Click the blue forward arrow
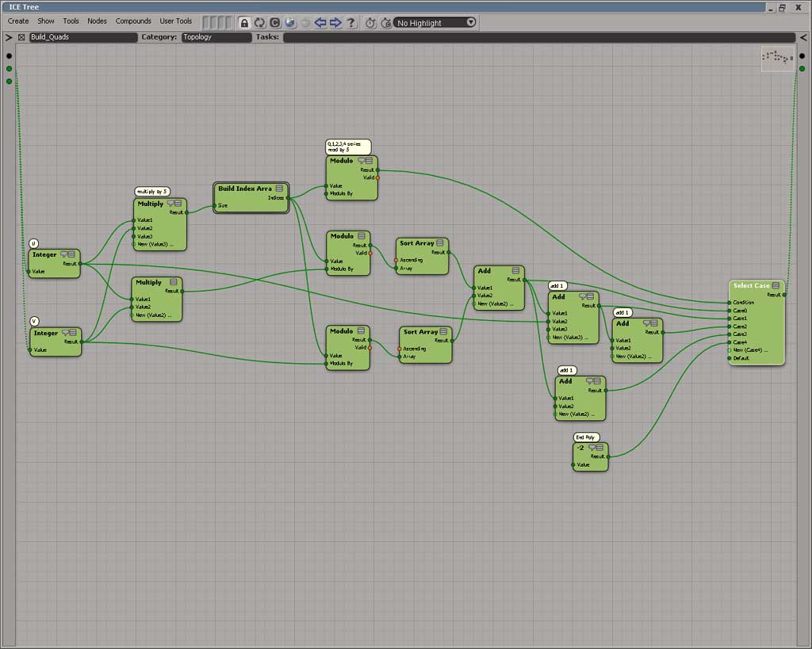812x649 pixels. tap(335, 22)
